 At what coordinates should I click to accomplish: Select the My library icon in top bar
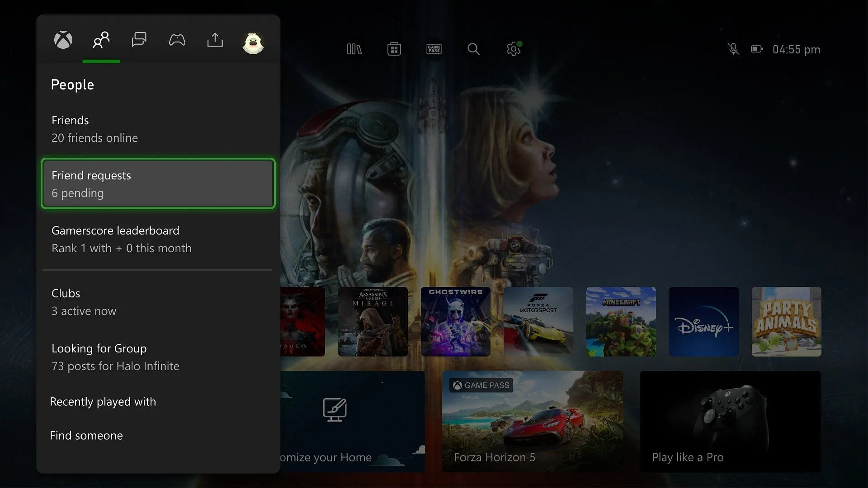354,49
